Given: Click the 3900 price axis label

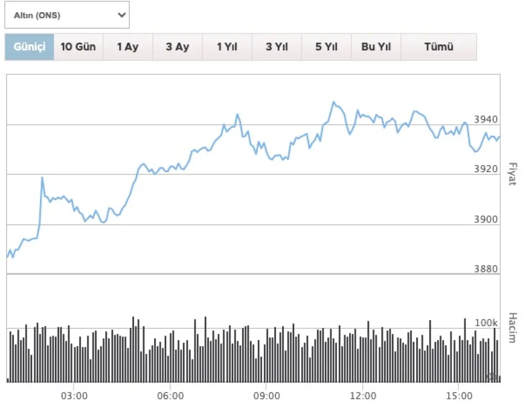Looking at the screenshot, I should pos(485,220).
